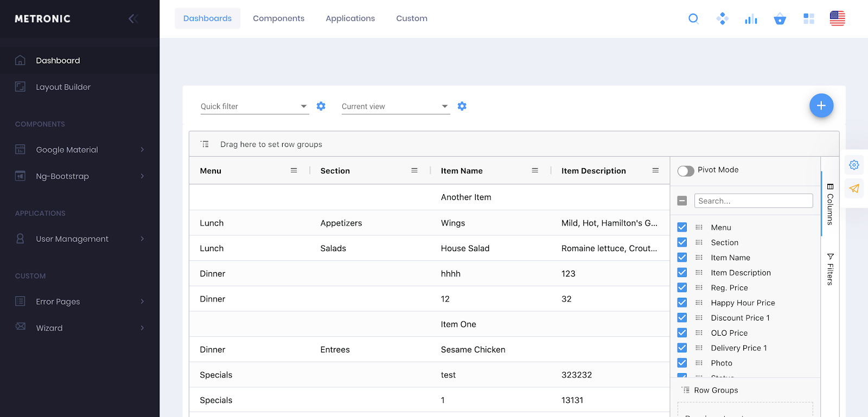Open the Components top menu
Screen dimensions: 868x417
click(x=278, y=18)
